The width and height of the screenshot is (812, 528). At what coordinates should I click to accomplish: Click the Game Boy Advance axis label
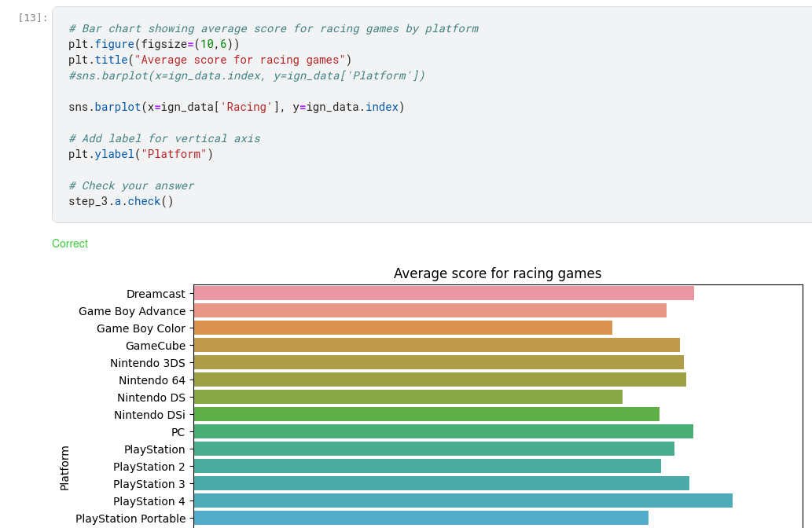coord(132,311)
